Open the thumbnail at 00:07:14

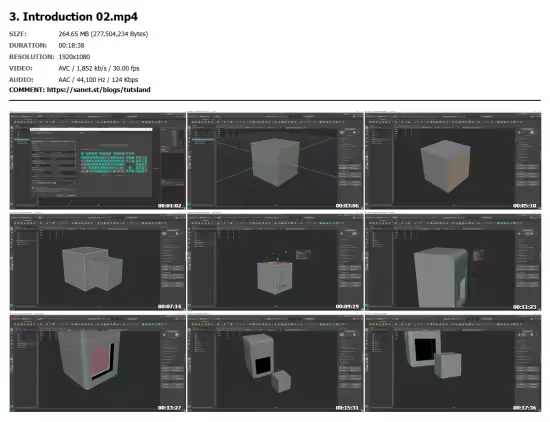pyautogui.click(x=98, y=262)
